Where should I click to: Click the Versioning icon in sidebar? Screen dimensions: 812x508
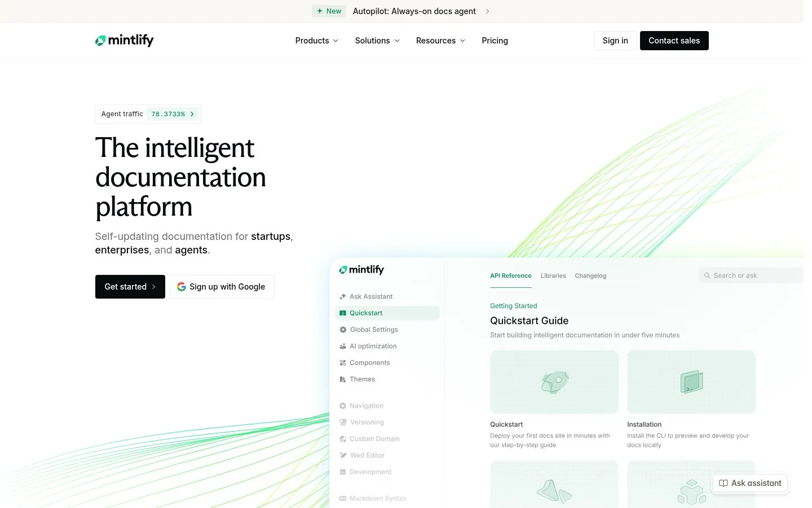tap(343, 422)
